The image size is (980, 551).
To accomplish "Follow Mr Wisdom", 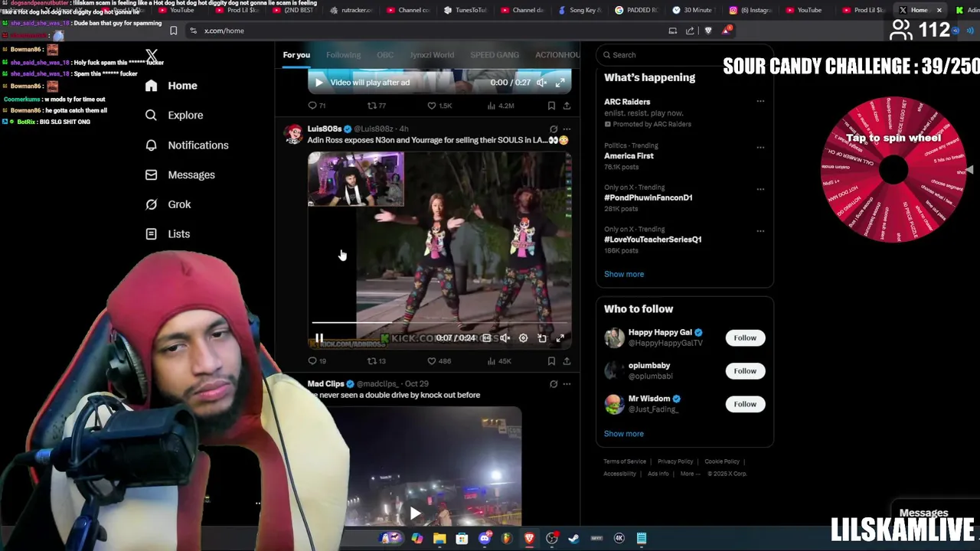I will tap(745, 404).
